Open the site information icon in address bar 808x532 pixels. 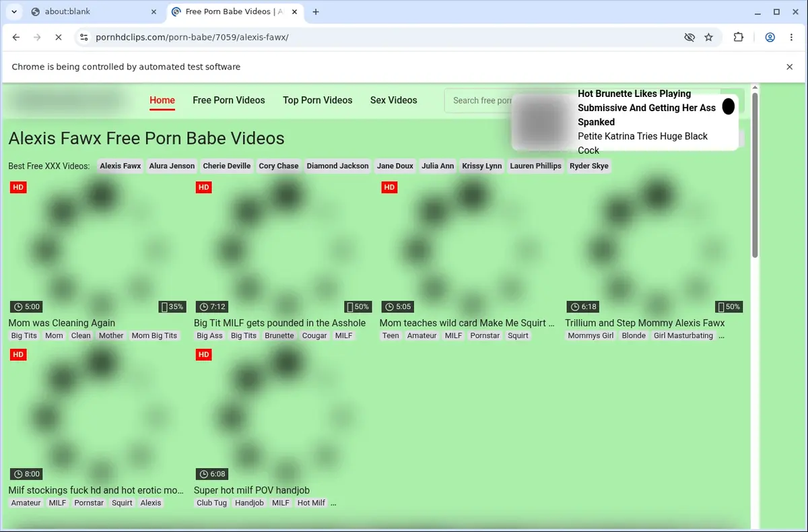coord(83,38)
